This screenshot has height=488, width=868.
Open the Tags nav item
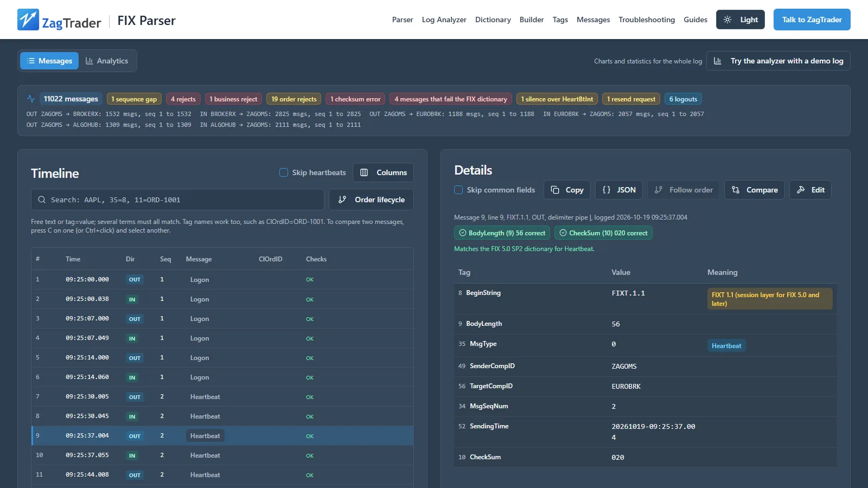(560, 20)
